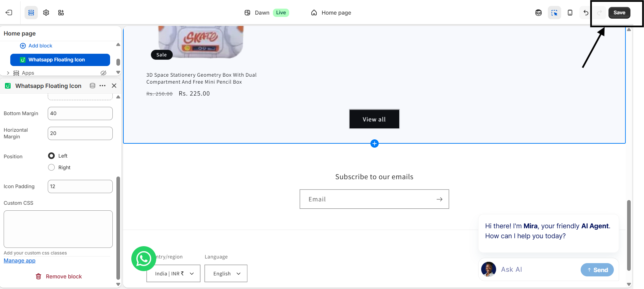
Task: Click the undo arrow icon
Action: [x=586, y=13]
